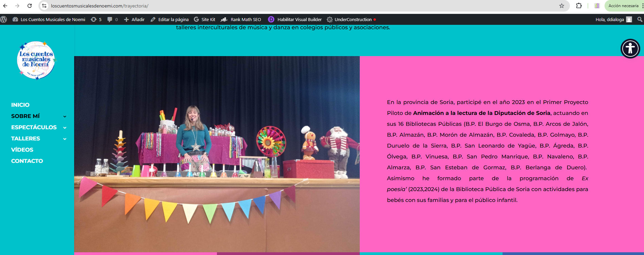Go to the VÍDEOS menu page
The height and width of the screenshot is (255, 644).
(x=22, y=150)
